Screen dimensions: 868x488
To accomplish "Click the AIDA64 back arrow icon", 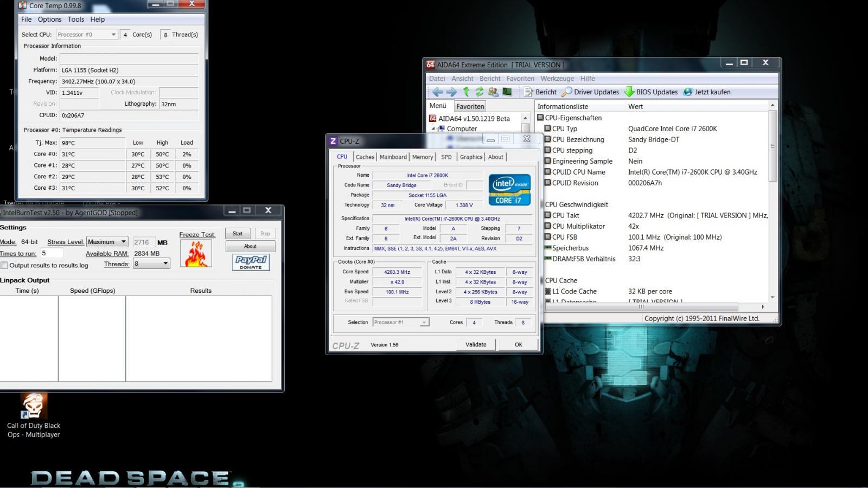I will (x=437, y=92).
